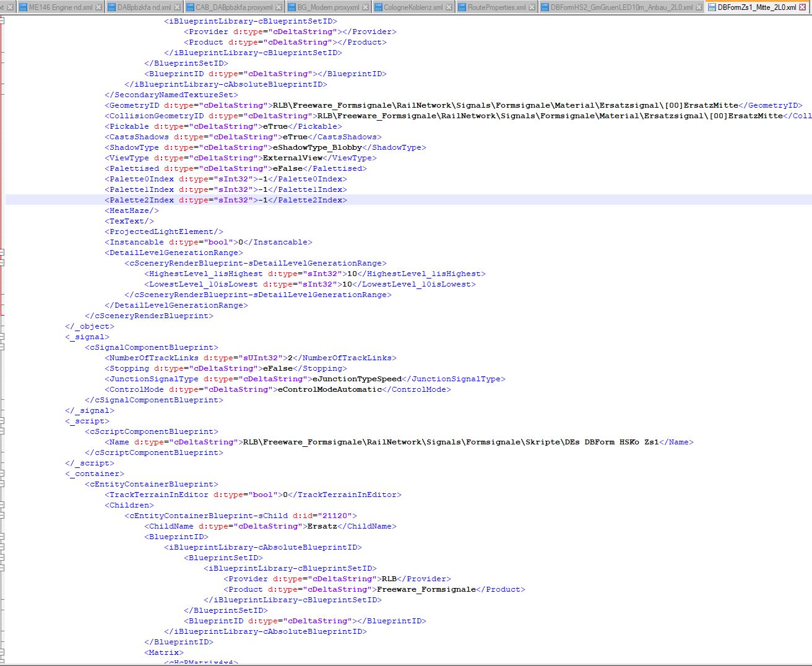812x666 pixels.
Task: Switch to the RouteProperties.xml tab
Action: [x=496, y=7]
